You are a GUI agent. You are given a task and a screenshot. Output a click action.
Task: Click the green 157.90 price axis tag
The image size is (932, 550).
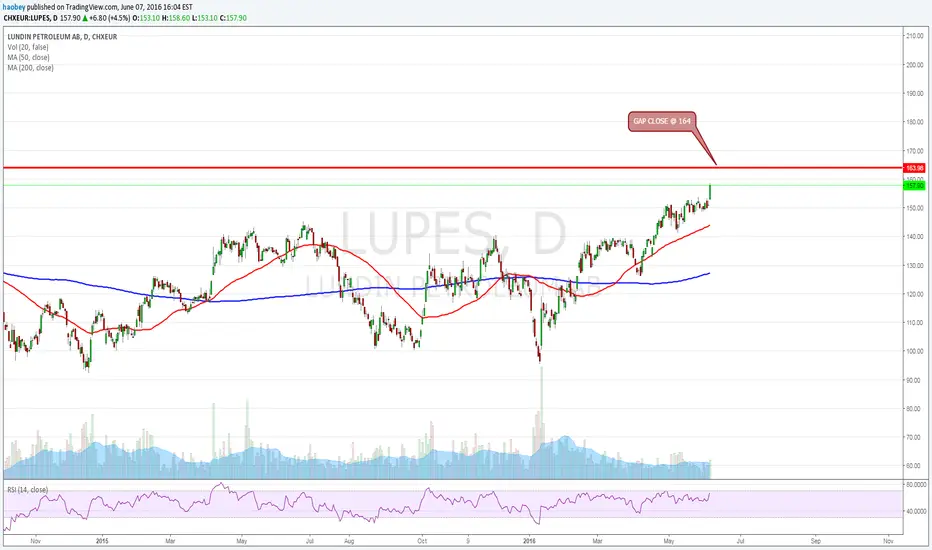coord(914,186)
